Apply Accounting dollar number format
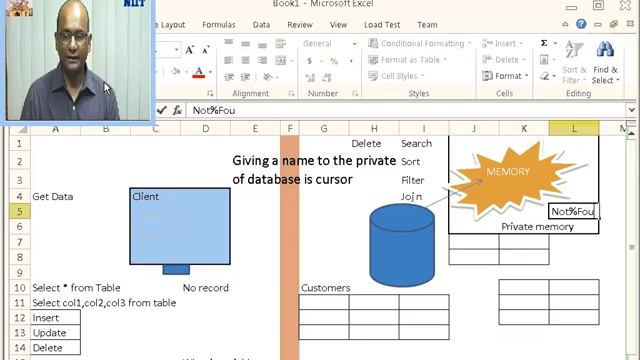The width and height of the screenshot is (640, 360). (309, 61)
